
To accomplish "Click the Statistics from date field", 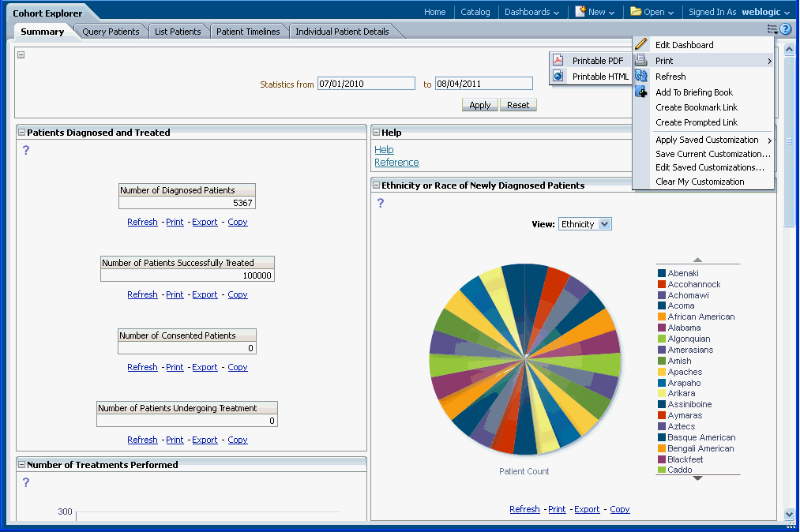I will 366,84.
